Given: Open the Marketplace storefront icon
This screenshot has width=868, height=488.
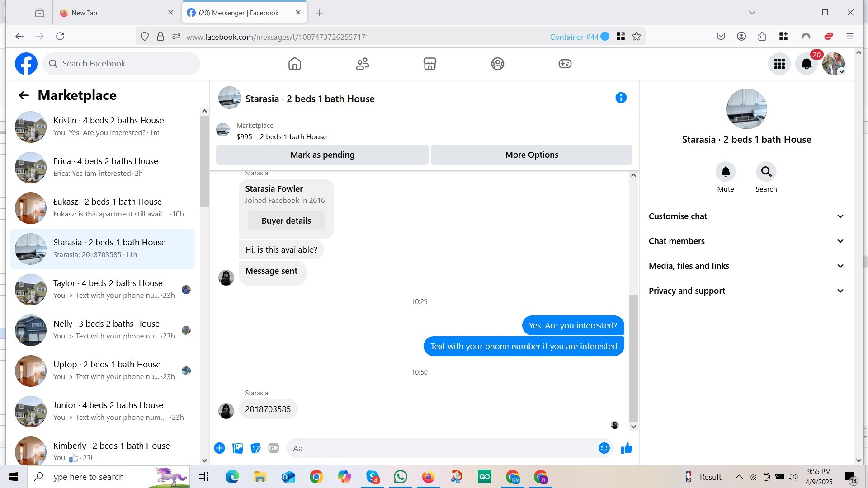Looking at the screenshot, I should [x=429, y=64].
